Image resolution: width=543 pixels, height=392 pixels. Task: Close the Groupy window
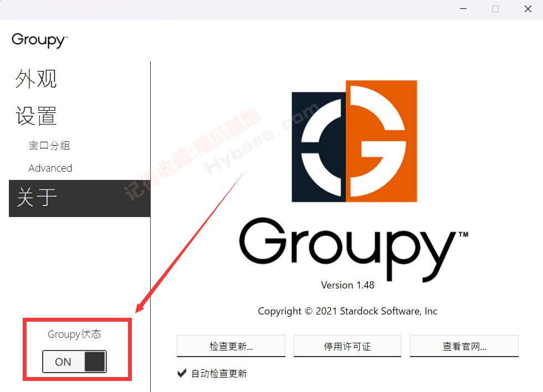click(x=527, y=9)
